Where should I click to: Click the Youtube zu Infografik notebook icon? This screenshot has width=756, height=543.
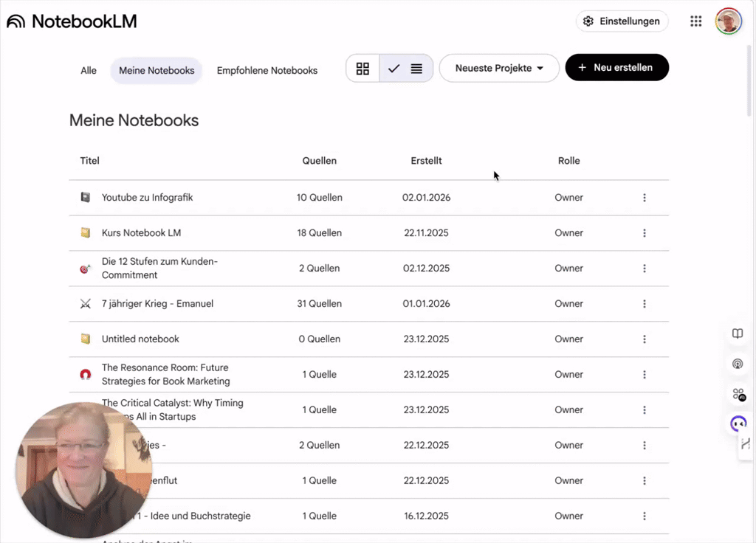[86, 197]
